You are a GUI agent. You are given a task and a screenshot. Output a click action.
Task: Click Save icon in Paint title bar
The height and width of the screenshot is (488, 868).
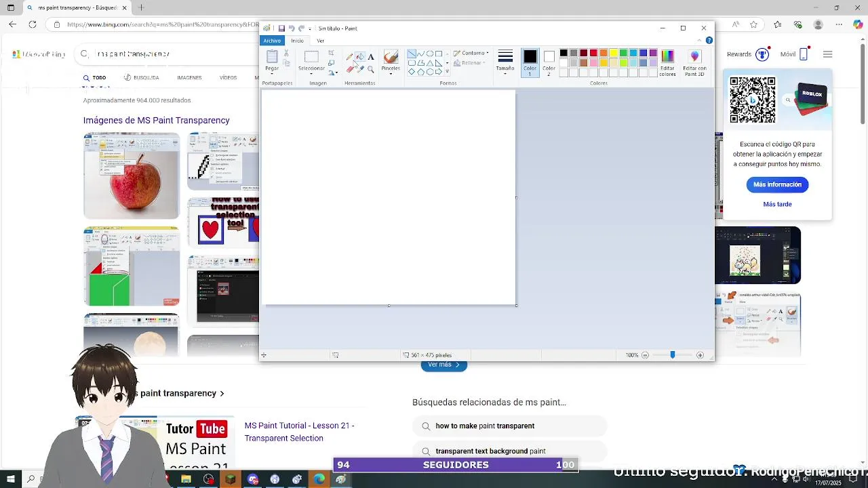tap(281, 28)
